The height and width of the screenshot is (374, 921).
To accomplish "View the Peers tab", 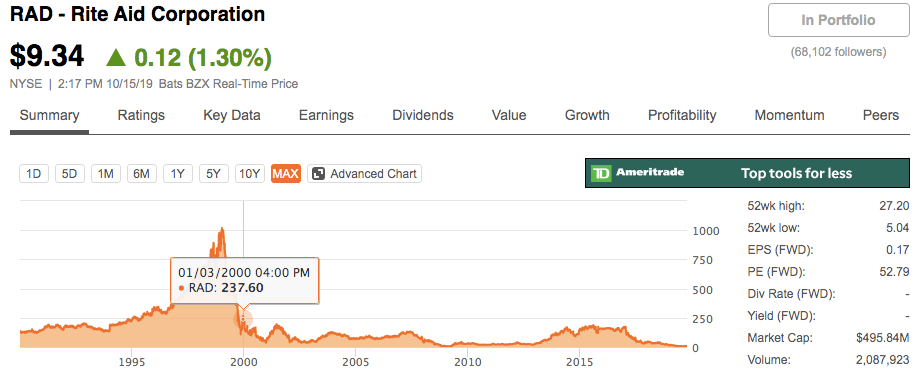I will pyautogui.click(x=880, y=115).
